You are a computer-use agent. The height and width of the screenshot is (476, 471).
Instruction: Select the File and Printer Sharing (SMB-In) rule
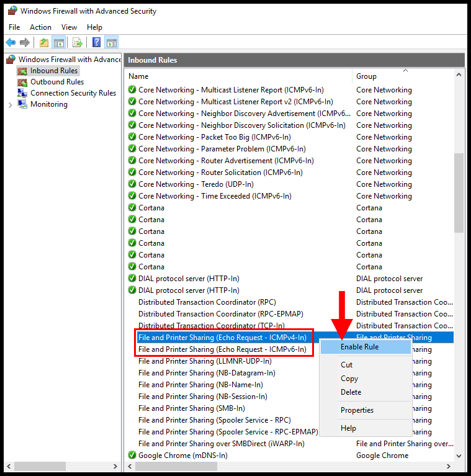[192, 408]
